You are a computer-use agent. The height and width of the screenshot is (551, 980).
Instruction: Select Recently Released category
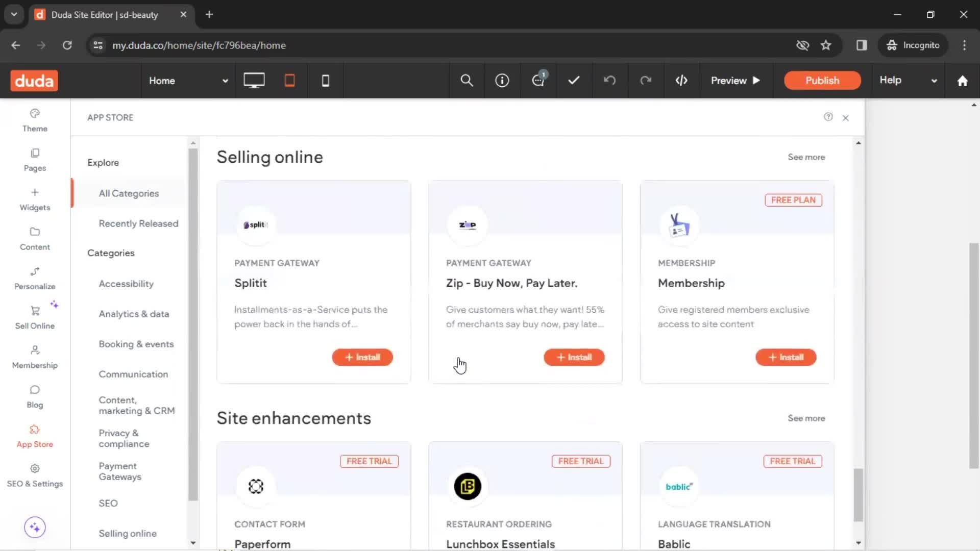pyautogui.click(x=138, y=223)
